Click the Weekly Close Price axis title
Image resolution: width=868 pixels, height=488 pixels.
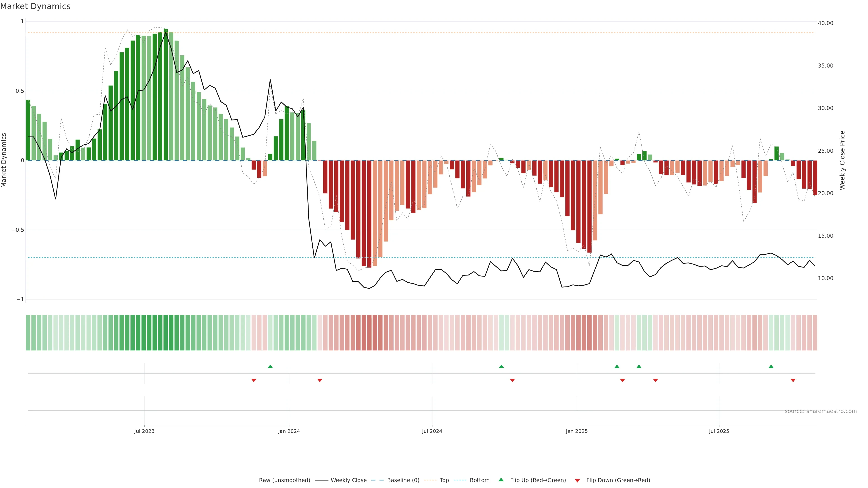click(842, 160)
